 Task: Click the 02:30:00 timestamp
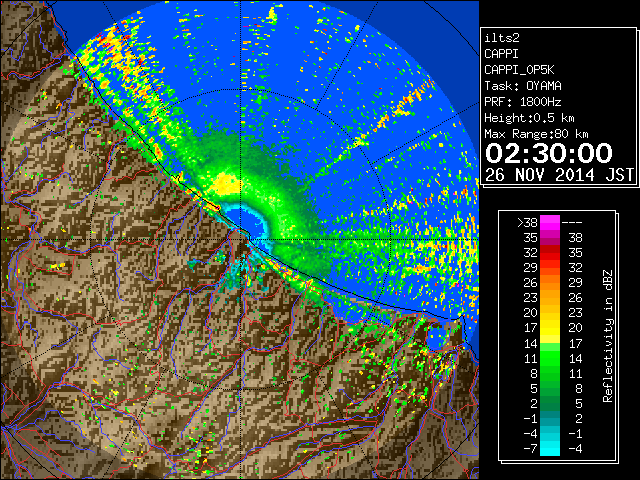(x=549, y=153)
